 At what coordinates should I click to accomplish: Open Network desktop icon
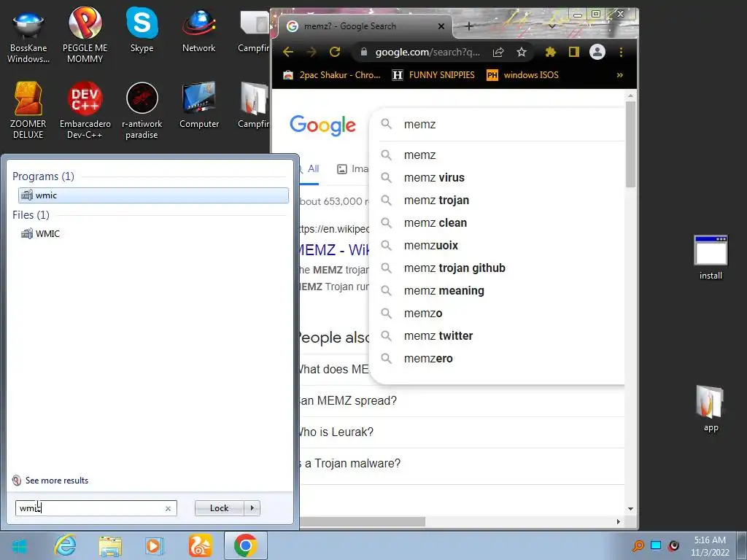pyautogui.click(x=198, y=29)
